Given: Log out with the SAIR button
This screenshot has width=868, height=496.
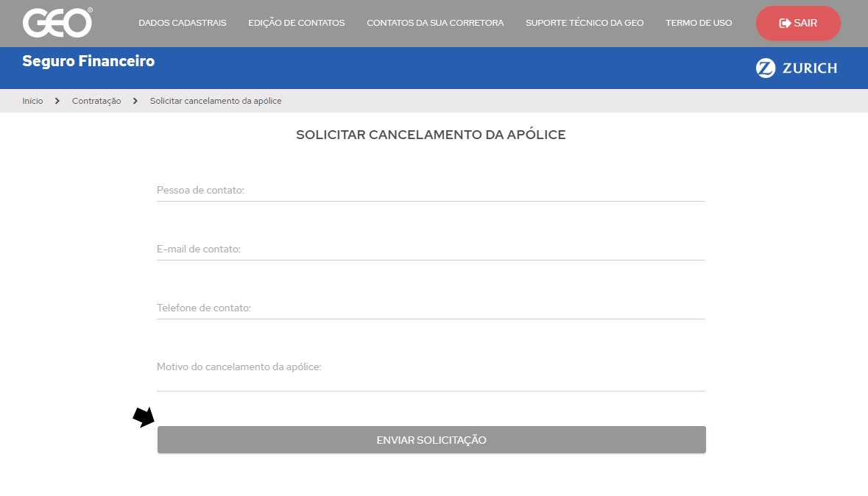Looking at the screenshot, I should [798, 24].
